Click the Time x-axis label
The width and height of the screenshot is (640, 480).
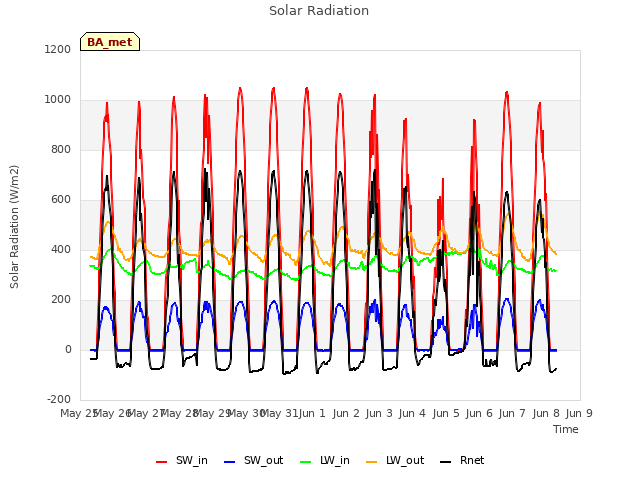point(566,429)
